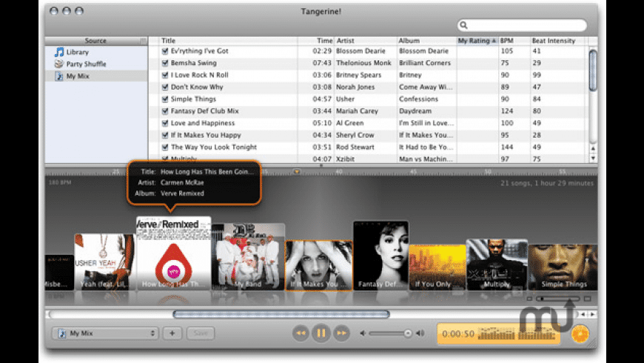Screen dimensions: 644x363
Task: Focus the search field
Action: click(522, 25)
